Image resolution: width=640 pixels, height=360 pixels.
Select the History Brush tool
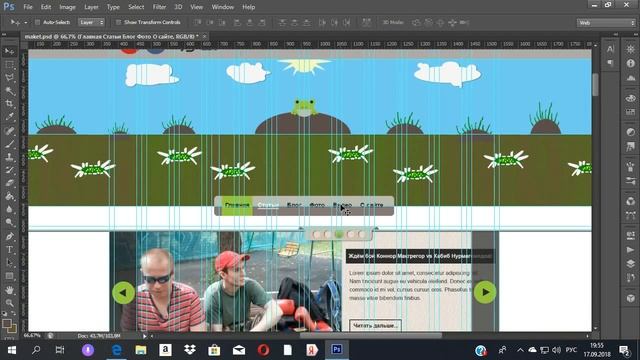(10, 170)
